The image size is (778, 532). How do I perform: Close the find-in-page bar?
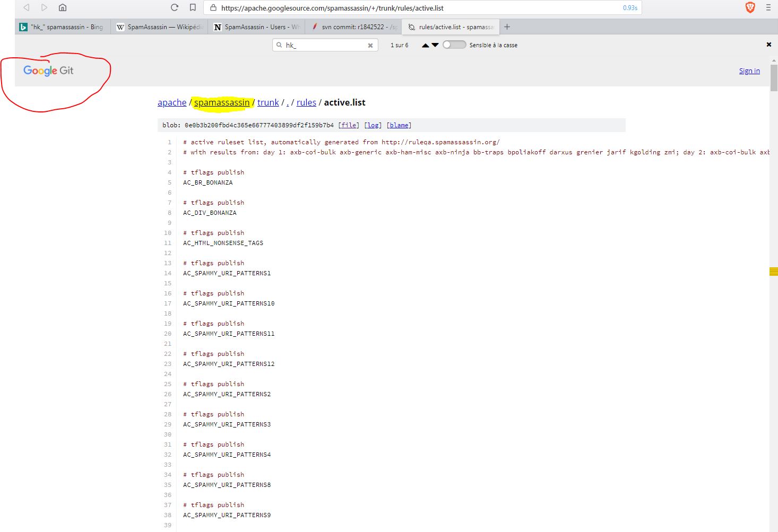(768, 45)
